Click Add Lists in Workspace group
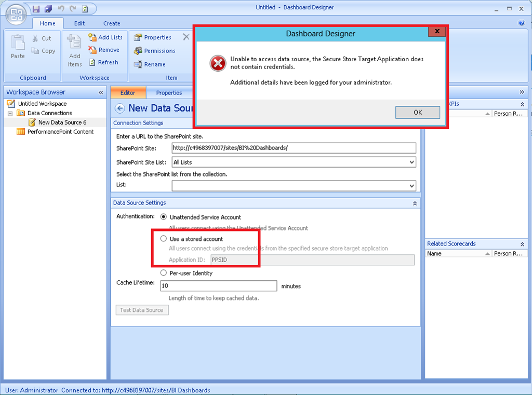The height and width of the screenshot is (395, 532). click(105, 37)
